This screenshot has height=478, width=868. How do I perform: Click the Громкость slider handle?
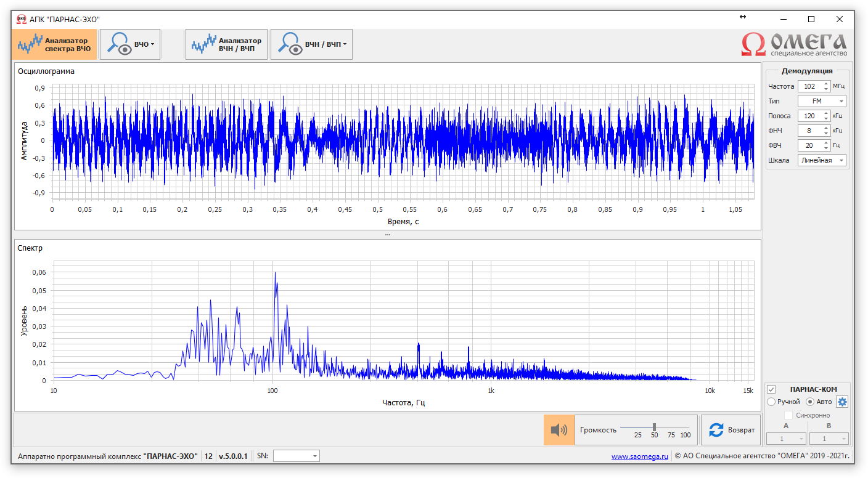[x=654, y=427]
